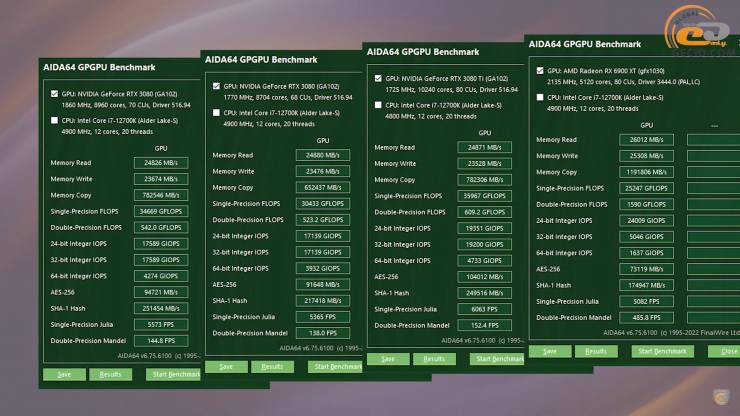Select the 5046 GIOPS 32-bit integer value
Screen dimensions: 740x416
pos(647,237)
